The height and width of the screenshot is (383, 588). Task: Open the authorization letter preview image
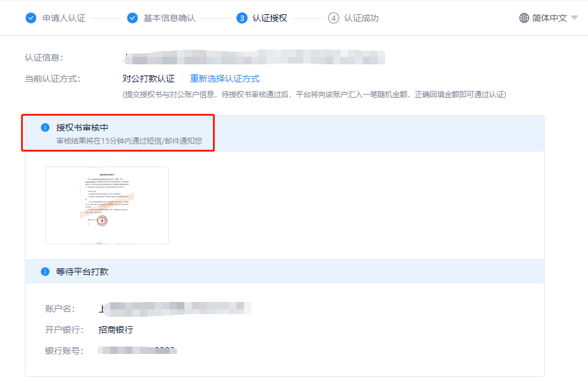click(106, 205)
